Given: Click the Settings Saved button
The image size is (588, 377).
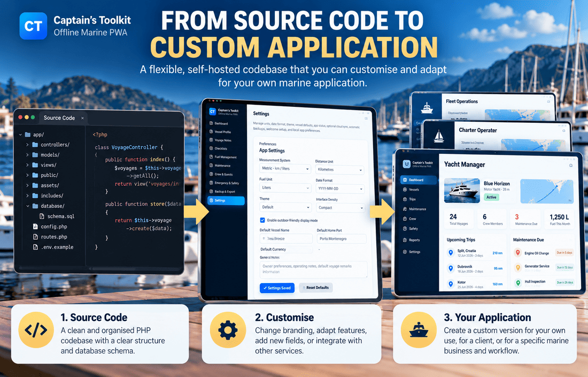Looking at the screenshot, I should pos(277,288).
